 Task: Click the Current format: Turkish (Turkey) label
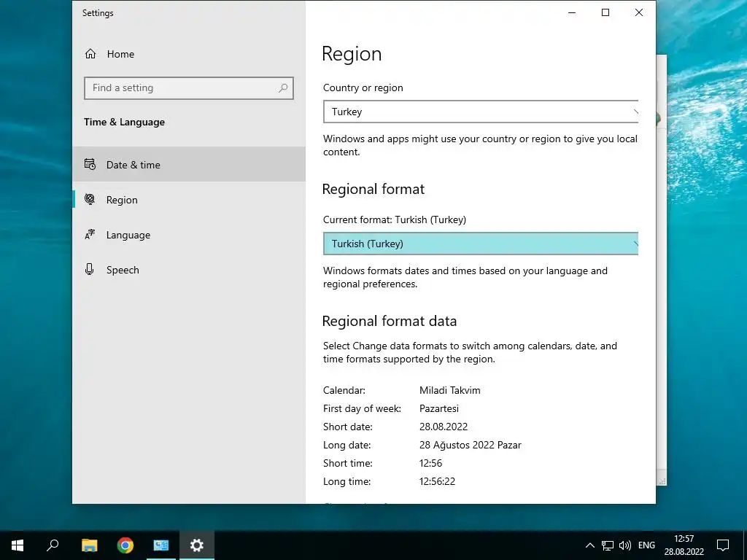[395, 219]
